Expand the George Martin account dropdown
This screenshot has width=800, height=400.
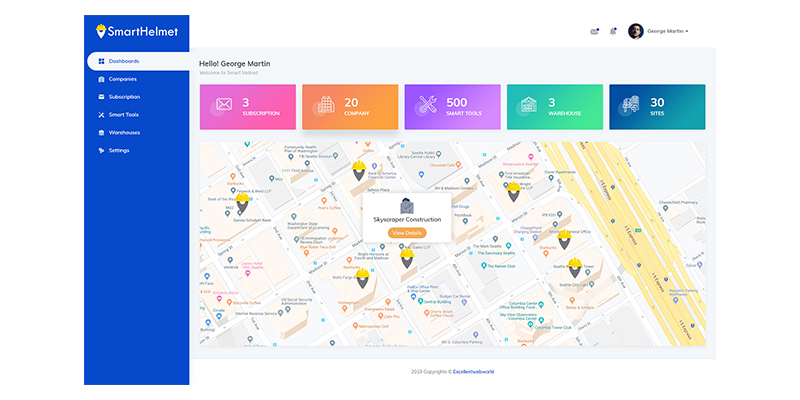pyautogui.click(x=668, y=31)
